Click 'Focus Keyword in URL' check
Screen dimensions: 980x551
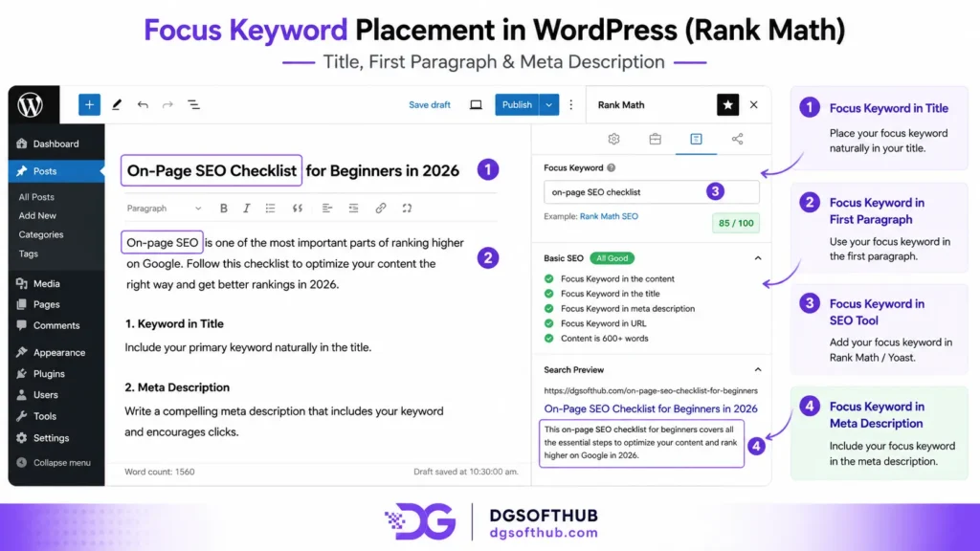[x=595, y=323]
